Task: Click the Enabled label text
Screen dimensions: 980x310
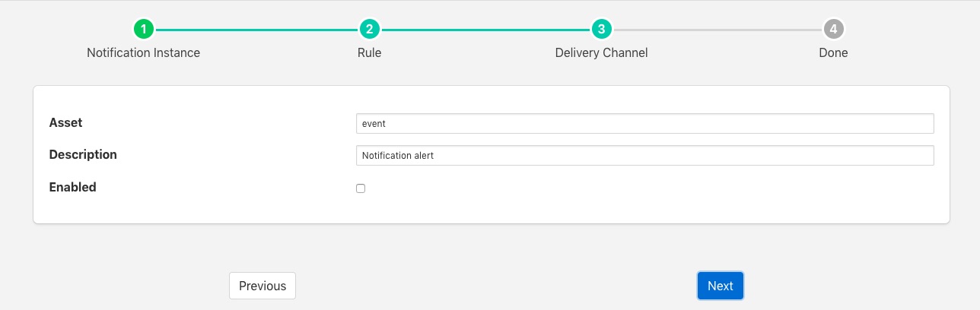Action: pyautogui.click(x=72, y=187)
